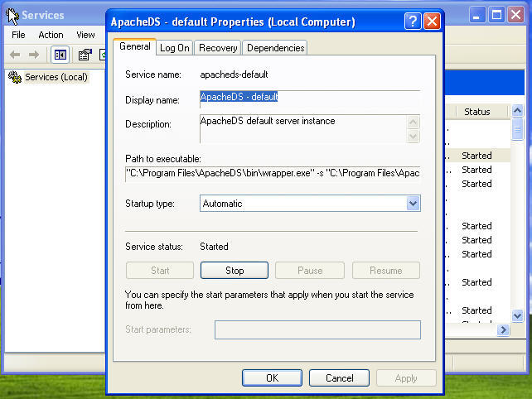
Task: Click the services list scroll down arrow
Action: (x=517, y=316)
